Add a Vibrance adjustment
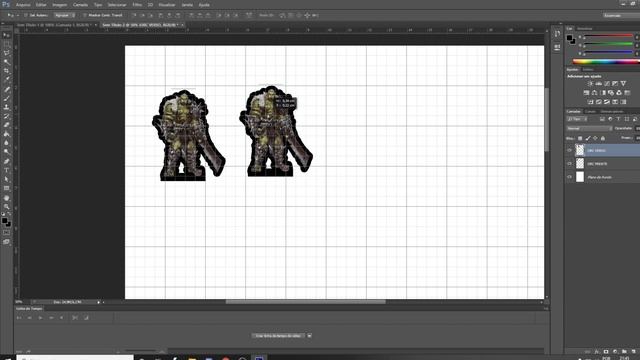 [x=623, y=84]
